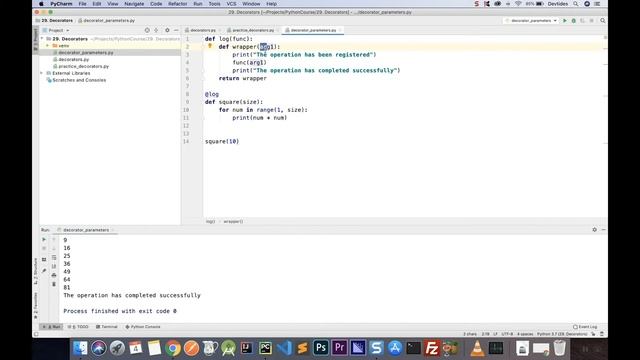Click '@log' decorator text on line 8
The image size is (640, 360).
(x=212, y=94)
